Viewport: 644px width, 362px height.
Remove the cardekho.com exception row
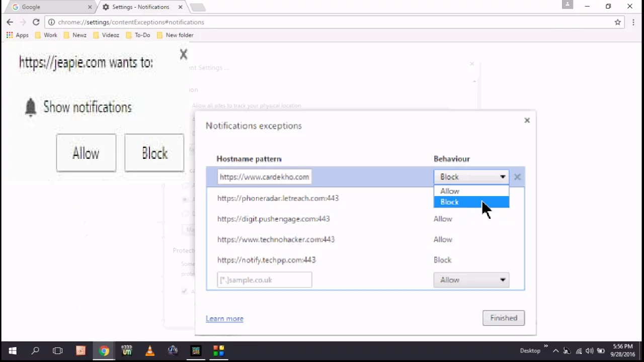pos(517,177)
